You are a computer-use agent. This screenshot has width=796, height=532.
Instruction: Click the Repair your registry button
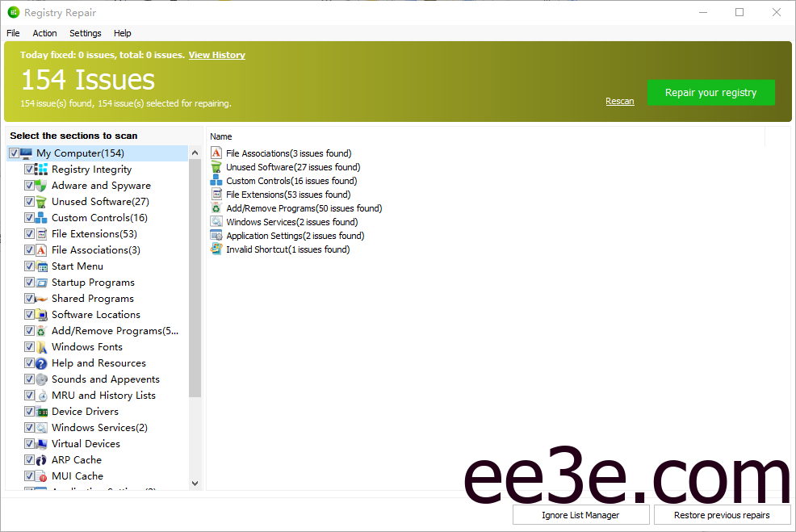pyautogui.click(x=710, y=93)
